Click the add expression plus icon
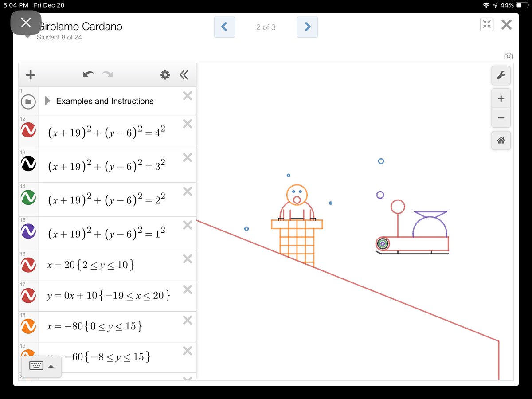The width and height of the screenshot is (532, 399). tap(30, 74)
